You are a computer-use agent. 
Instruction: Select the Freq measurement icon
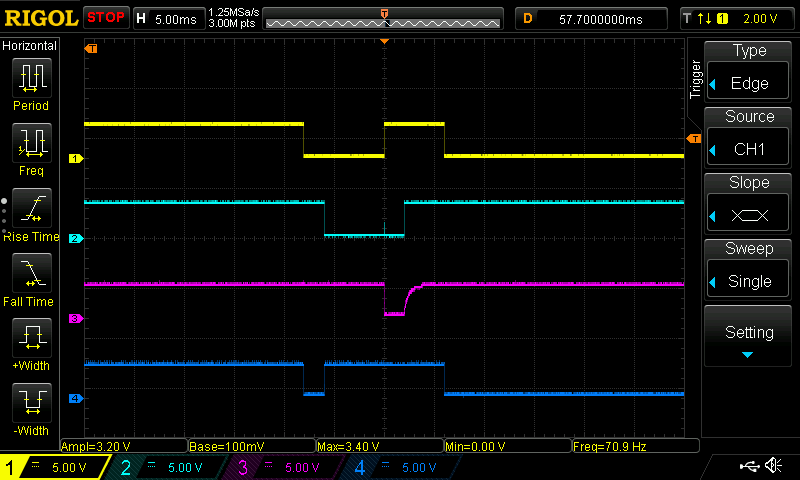[32, 143]
